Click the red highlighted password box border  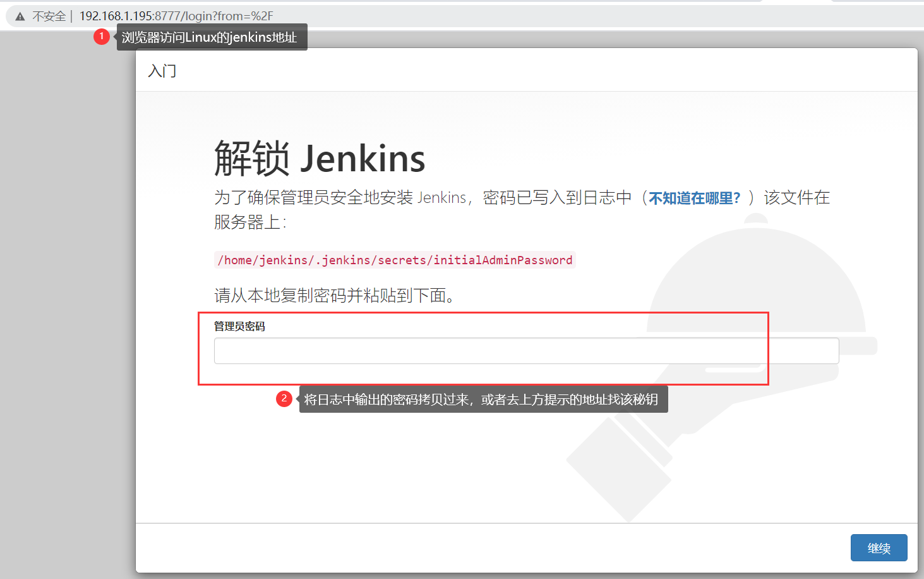(484, 313)
